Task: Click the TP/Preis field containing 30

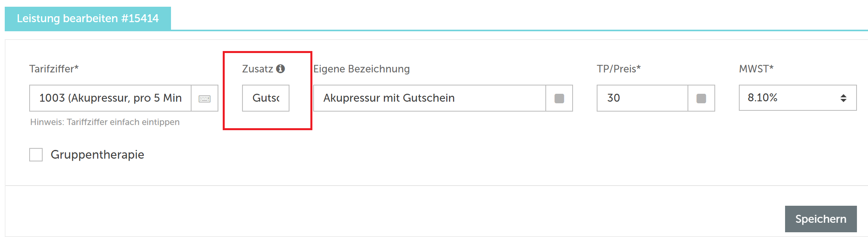Action: (x=643, y=98)
